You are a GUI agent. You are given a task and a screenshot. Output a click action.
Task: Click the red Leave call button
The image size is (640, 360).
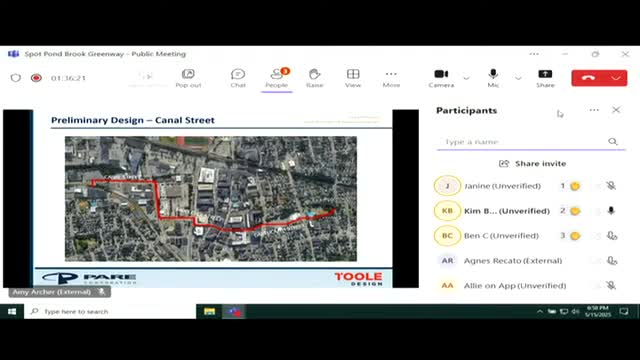click(x=589, y=78)
